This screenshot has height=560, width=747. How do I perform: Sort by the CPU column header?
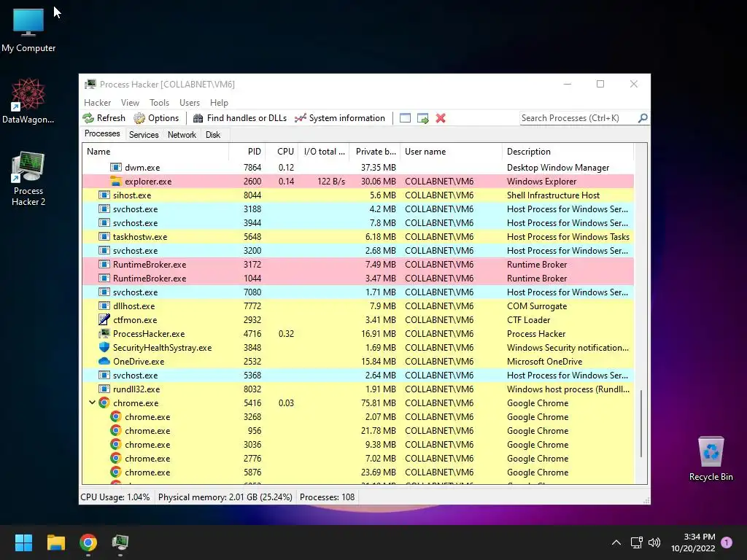click(282, 152)
